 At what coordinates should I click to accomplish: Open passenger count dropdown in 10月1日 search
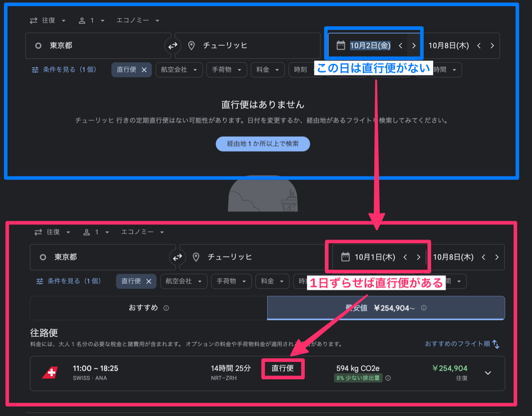(96, 232)
